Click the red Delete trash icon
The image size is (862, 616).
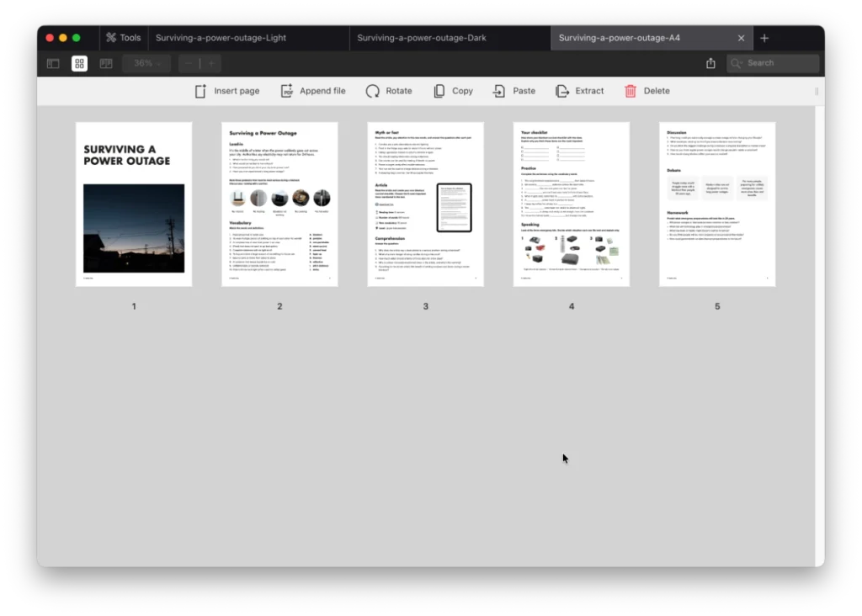pyautogui.click(x=631, y=91)
